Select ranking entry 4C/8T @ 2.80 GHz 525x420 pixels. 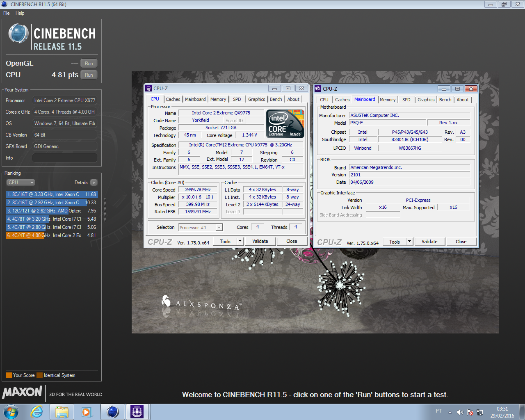(52, 227)
